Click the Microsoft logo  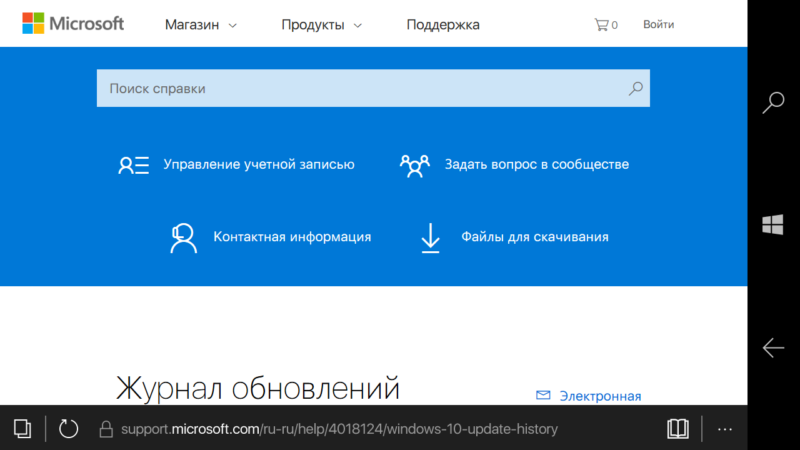tap(73, 23)
